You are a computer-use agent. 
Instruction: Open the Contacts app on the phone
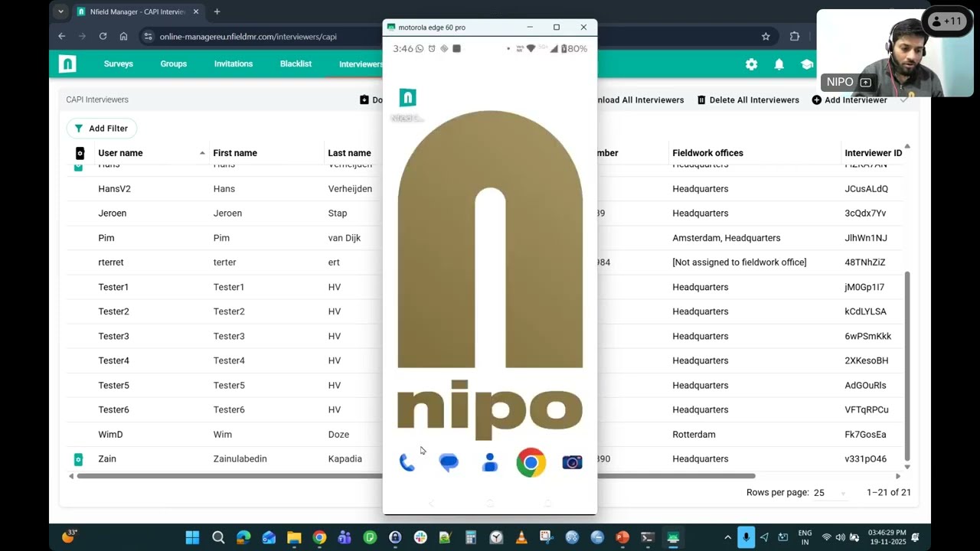[x=490, y=462]
